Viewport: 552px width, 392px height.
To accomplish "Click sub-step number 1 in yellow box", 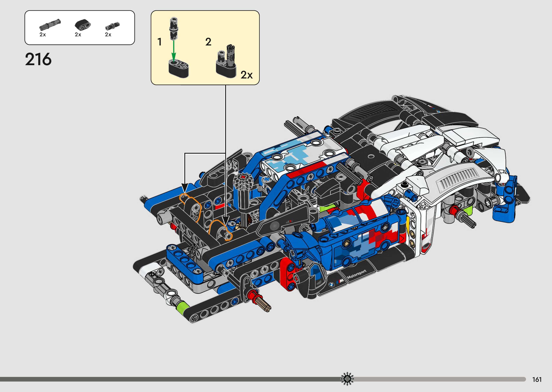I will point(160,42).
